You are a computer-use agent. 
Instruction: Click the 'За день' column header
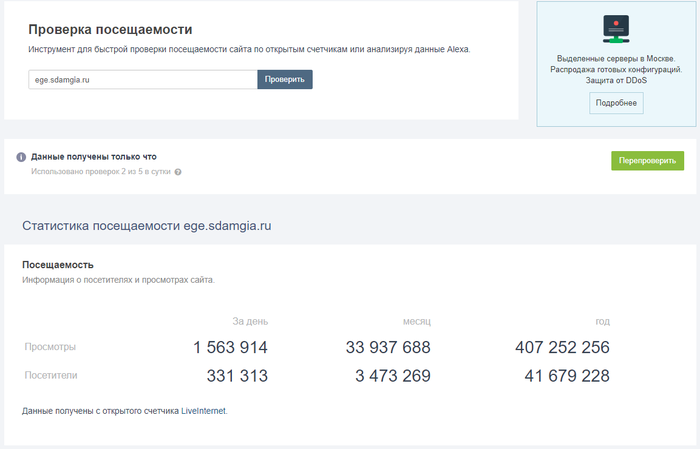(250, 321)
